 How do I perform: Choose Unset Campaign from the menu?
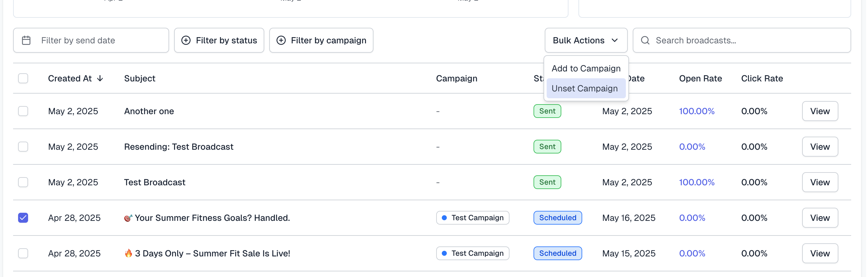point(584,88)
